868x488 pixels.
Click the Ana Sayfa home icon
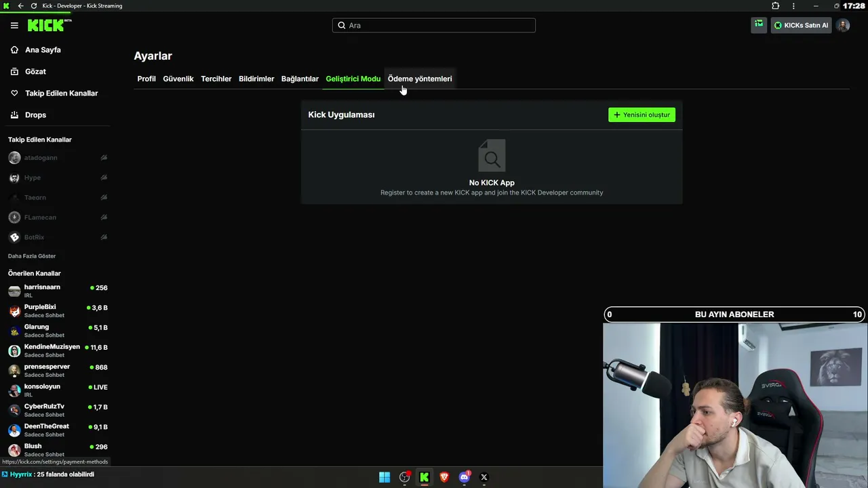pos(14,49)
